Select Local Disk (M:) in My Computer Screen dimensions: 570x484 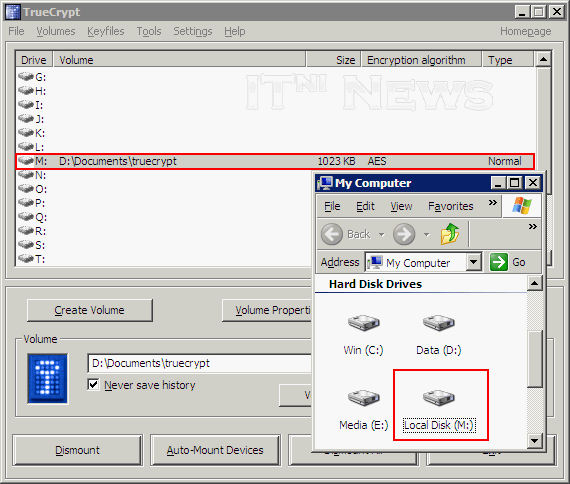[439, 409]
